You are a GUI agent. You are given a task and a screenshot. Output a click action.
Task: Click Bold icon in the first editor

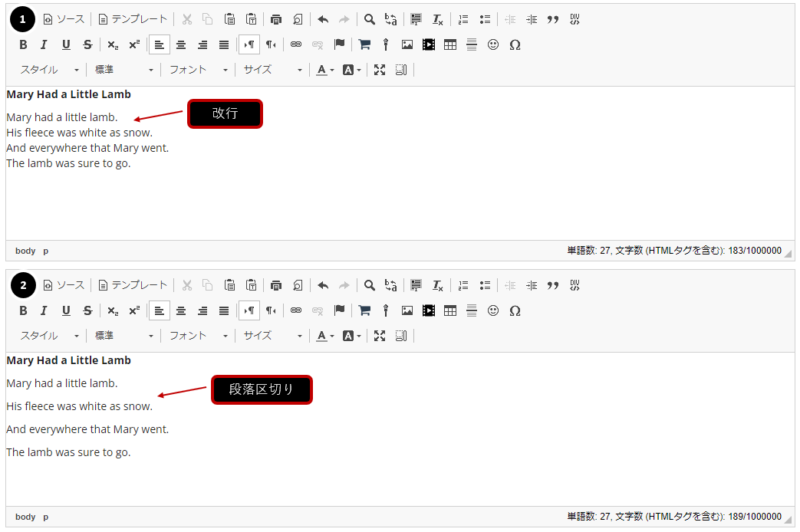(x=23, y=44)
